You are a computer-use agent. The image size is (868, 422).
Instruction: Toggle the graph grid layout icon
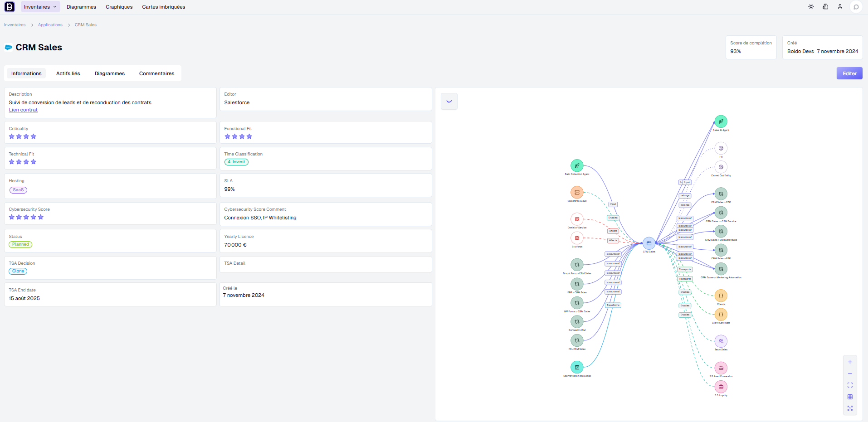pyautogui.click(x=850, y=397)
